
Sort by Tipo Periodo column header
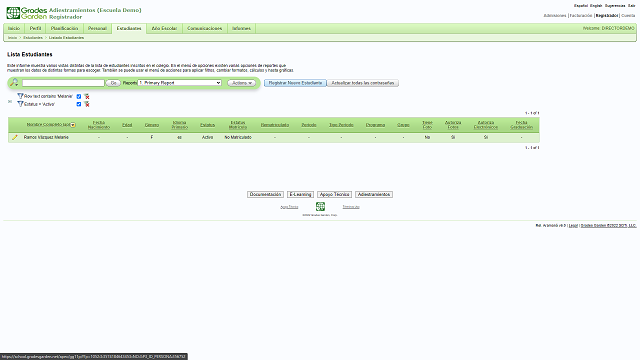point(341,125)
